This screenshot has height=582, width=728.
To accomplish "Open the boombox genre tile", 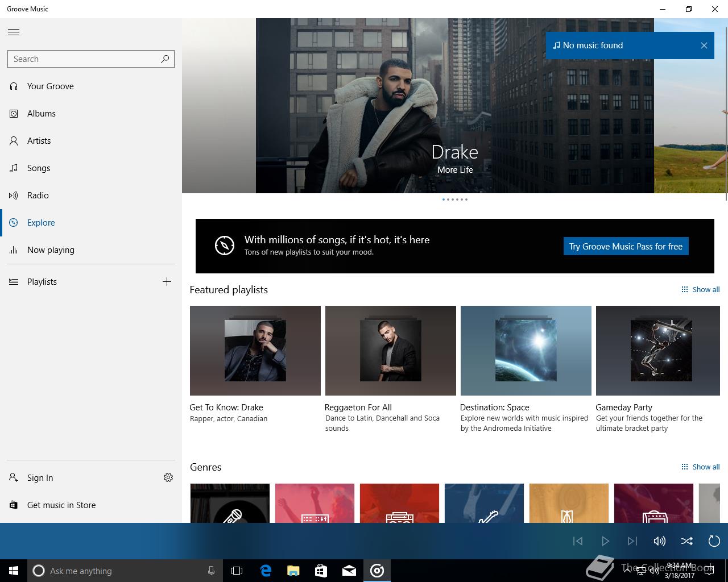I will pyautogui.click(x=399, y=503).
